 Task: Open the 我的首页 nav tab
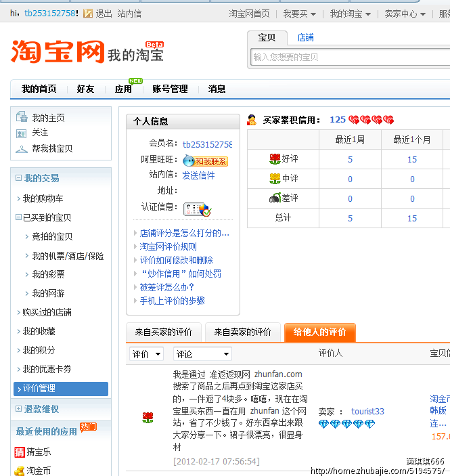pyautogui.click(x=39, y=89)
